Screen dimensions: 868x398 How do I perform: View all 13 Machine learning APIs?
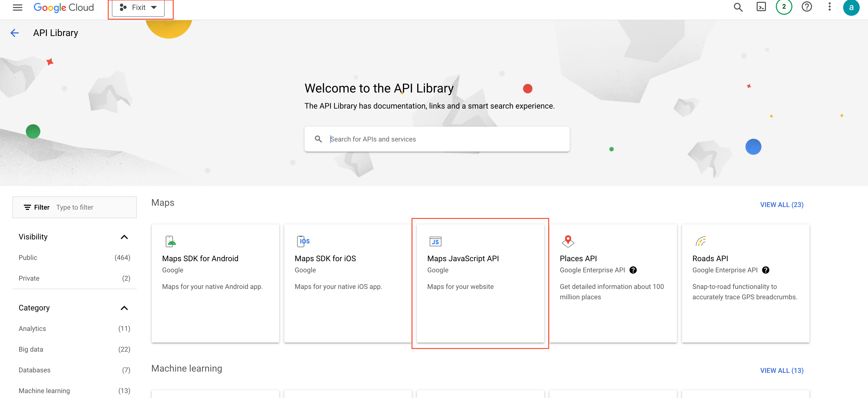[x=782, y=370]
